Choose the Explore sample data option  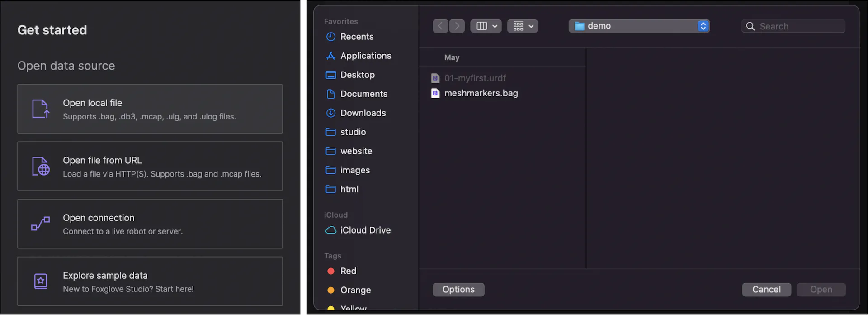tap(150, 281)
